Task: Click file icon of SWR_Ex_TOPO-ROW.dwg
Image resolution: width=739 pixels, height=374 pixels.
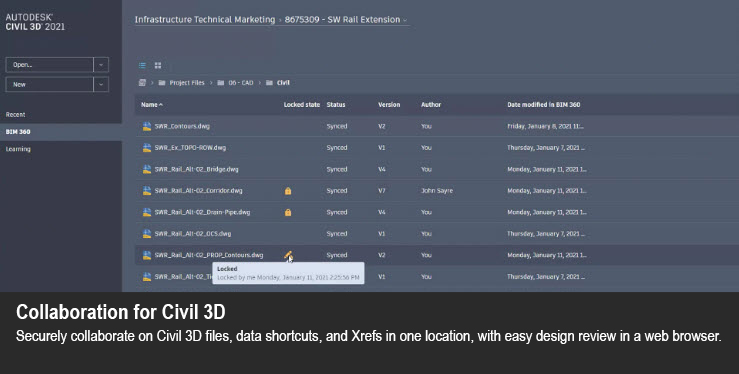Action: coord(147,147)
